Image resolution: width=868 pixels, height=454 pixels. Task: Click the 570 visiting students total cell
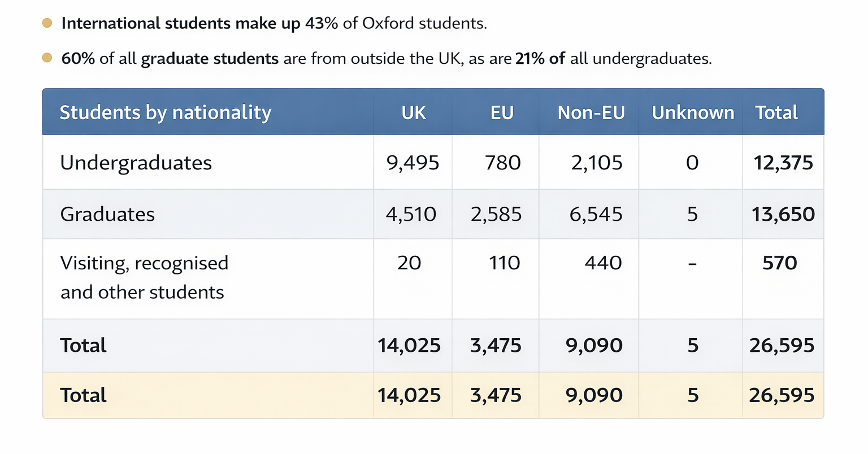(x=780, y=263)
